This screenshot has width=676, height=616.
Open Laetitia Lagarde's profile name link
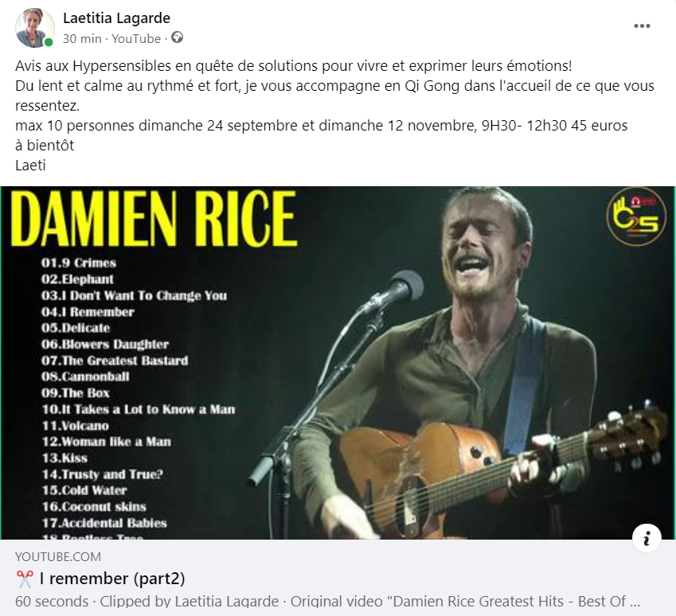[116, 18]
